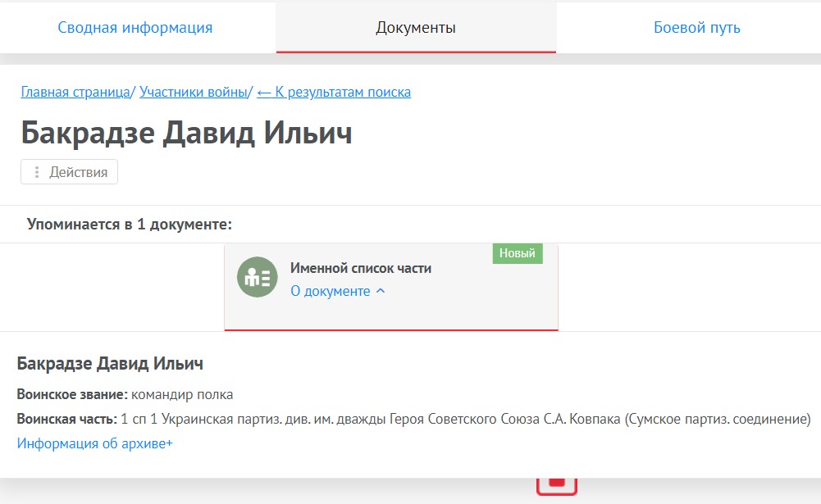
Task: Click the green Новый badge
Action: [x=518, y=253]
